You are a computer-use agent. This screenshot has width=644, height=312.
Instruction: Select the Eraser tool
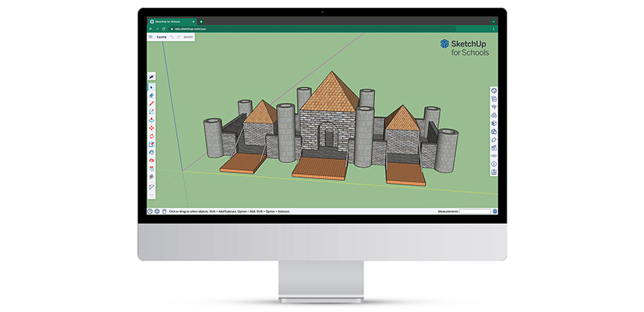tap(151, 95)
